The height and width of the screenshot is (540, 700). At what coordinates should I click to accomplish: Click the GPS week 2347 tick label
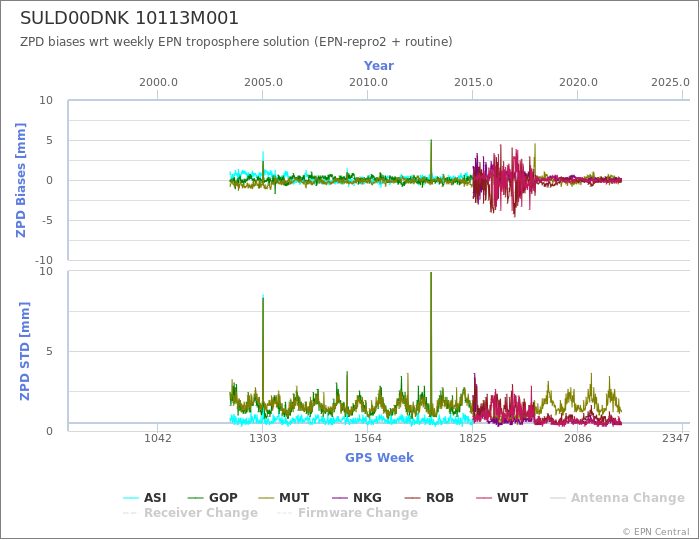675,438
